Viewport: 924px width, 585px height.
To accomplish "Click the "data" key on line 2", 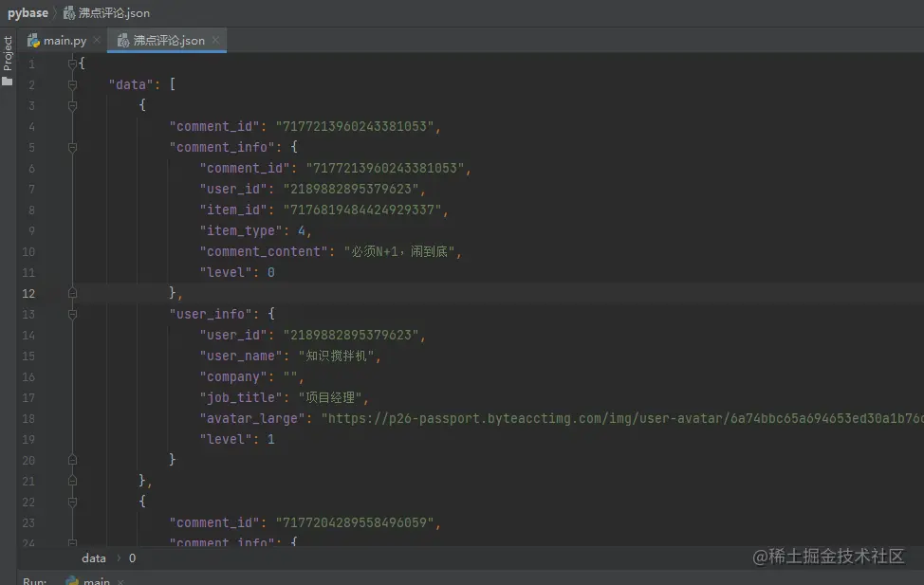I will click(x=131, y=84).
